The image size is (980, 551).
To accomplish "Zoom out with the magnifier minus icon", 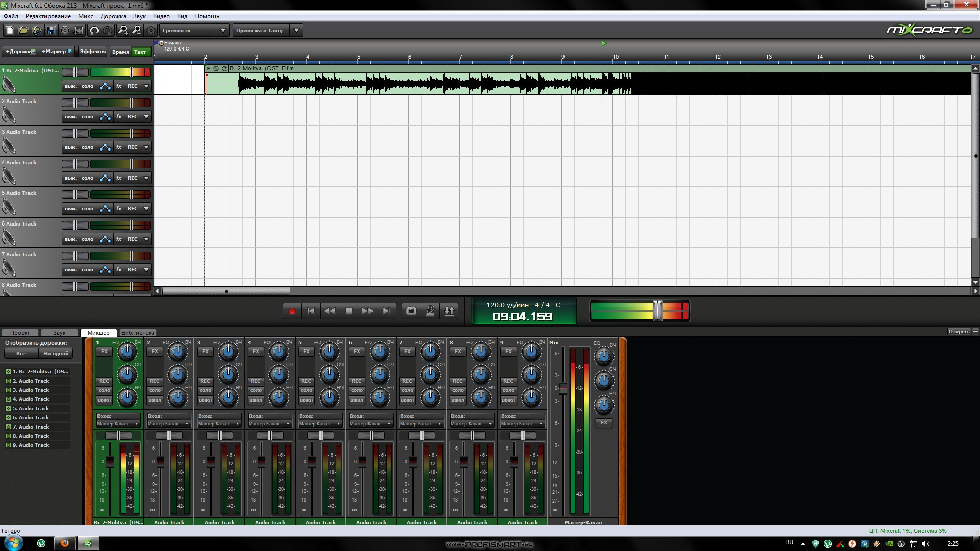I will pyautogui.click(x=137, y=31).
